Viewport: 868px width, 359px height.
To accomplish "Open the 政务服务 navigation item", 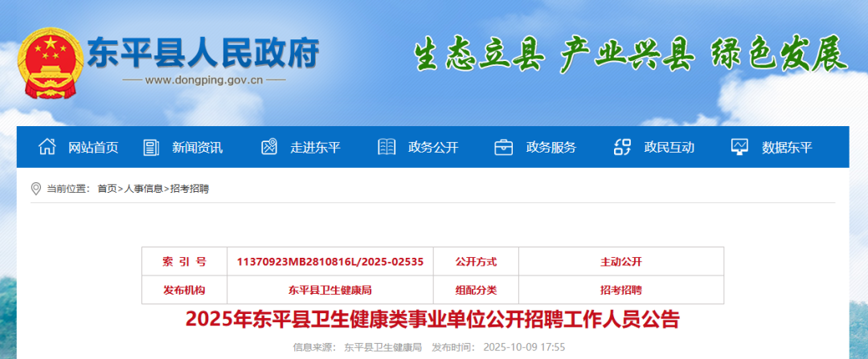I will (551, 148).
